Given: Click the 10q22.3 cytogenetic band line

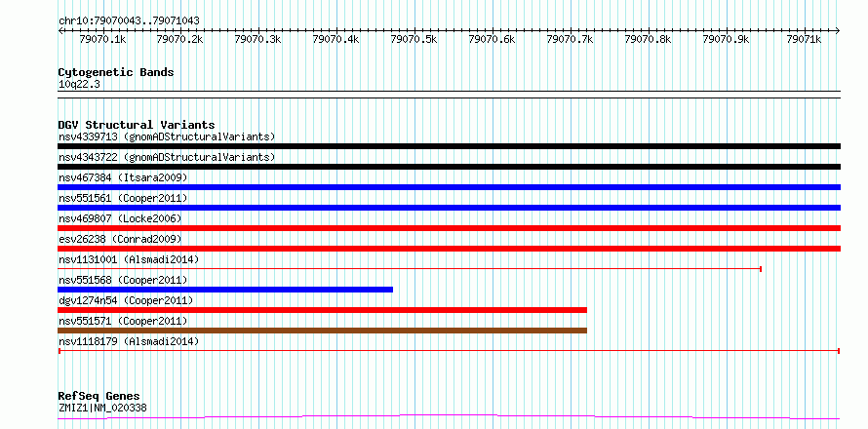Looking at the screenshot, I should pos(449,95).
